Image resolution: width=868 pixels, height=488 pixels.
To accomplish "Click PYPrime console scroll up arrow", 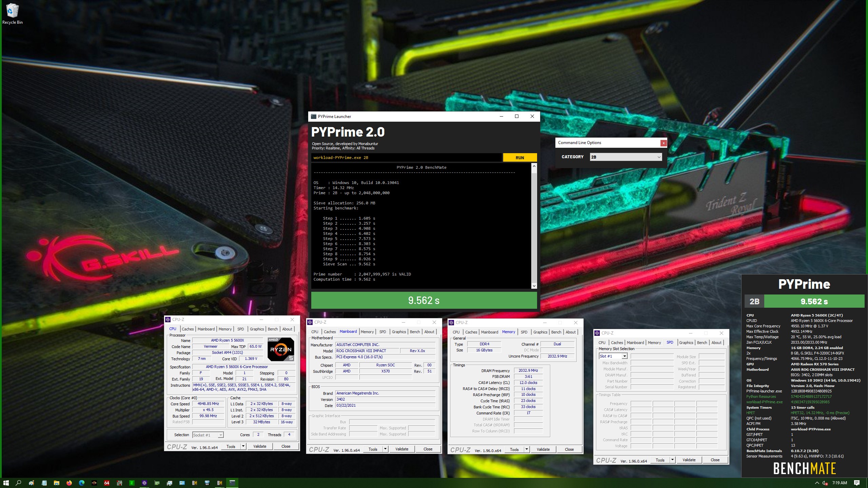I will click(534, 166).
